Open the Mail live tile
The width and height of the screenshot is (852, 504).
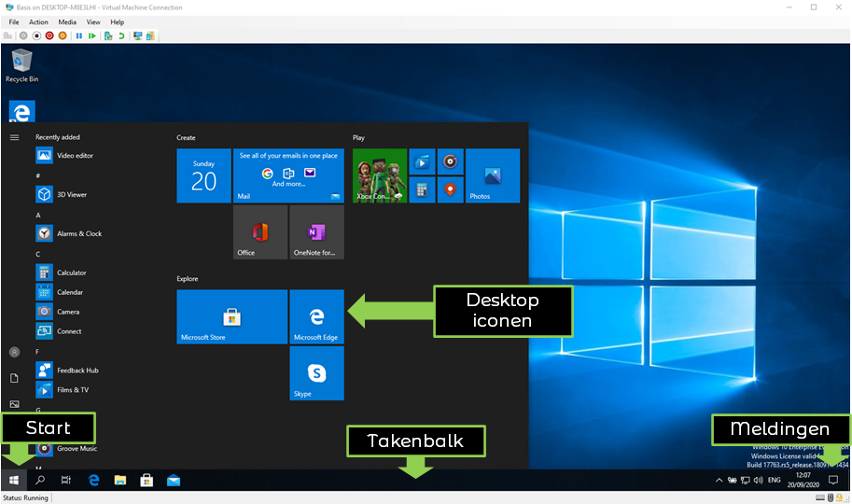pos(288,175)
